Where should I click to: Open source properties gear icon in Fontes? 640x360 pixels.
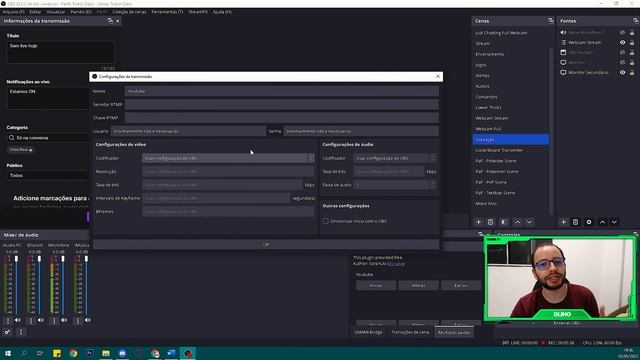[589, 222]
